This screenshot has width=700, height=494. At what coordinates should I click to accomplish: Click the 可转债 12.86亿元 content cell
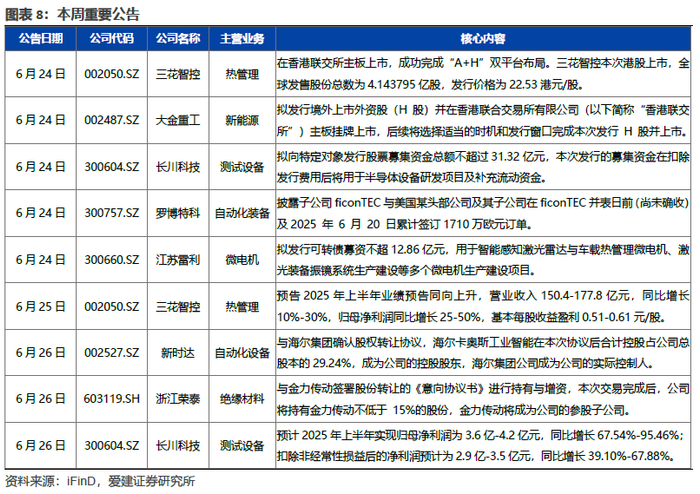(x=483, y=260)
